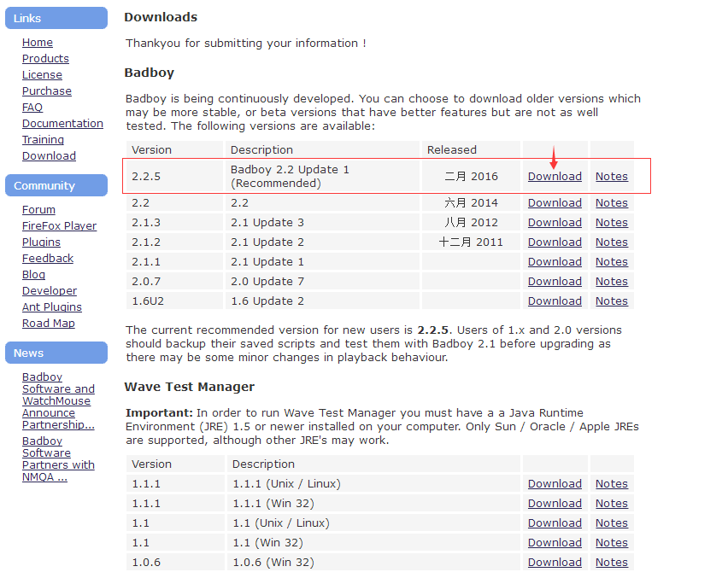Open the Developer link

(x=50, y=291)
